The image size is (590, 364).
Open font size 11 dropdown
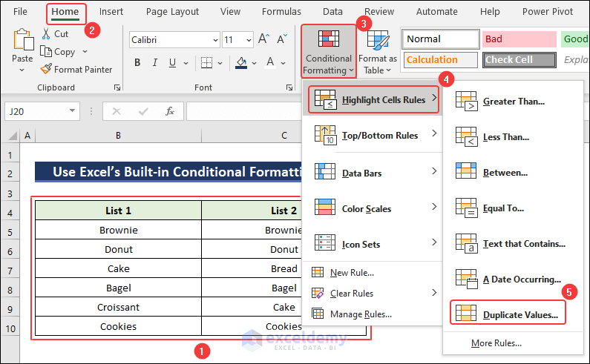(249, 40)
